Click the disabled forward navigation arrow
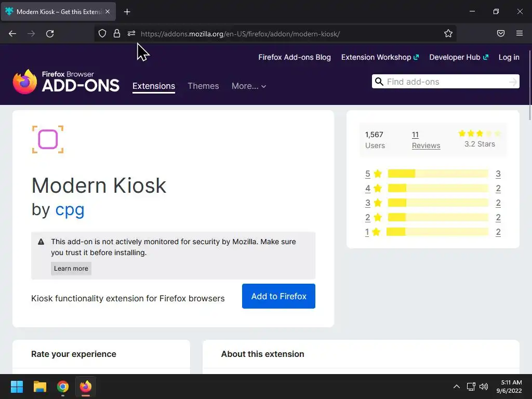Screen dimensions: 532x399 [x=31, y=34]
